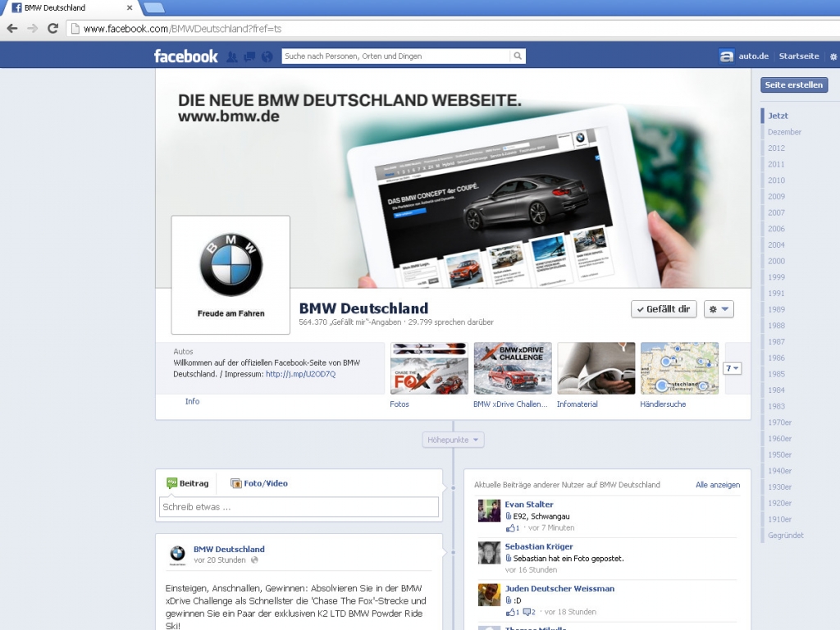
Task: Click the search magnifier icon
Action: pyautogui.click(x=518, y=56)
